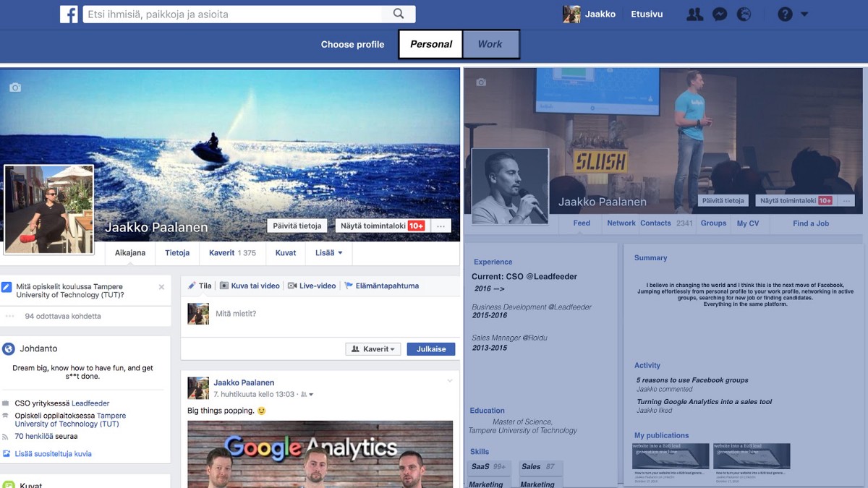Open Network tab in work profile
The image size is (868, 488).
(x=621, y=223)
